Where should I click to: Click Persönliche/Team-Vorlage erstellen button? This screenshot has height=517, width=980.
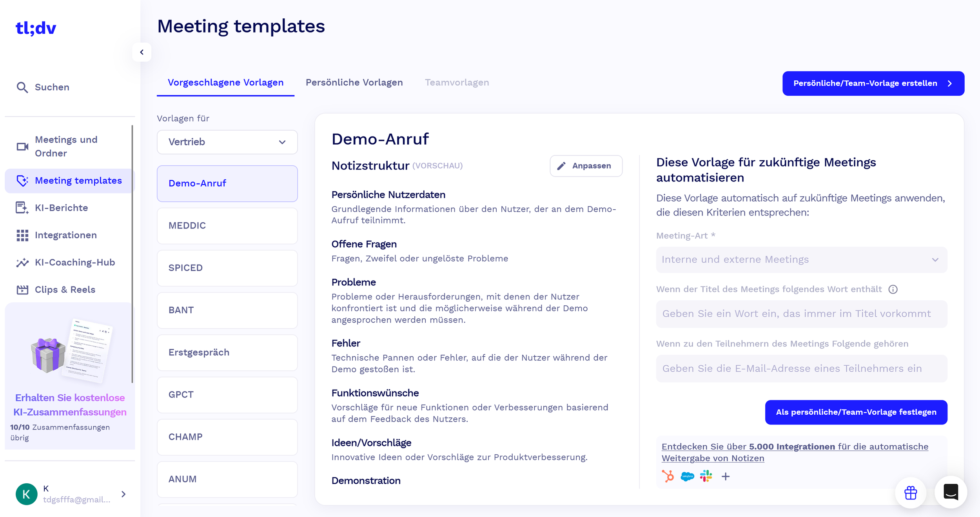(x=873, y=83)
